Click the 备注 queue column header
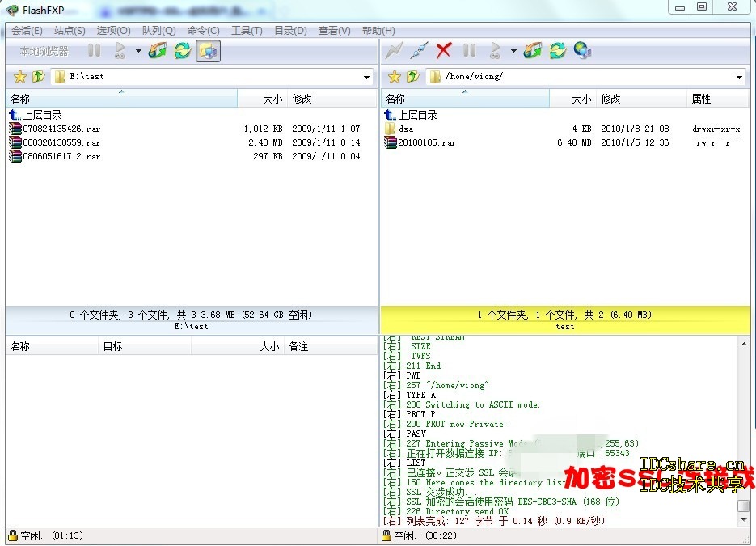Screen dimensions: 756x546 click(x=331, y=346)
